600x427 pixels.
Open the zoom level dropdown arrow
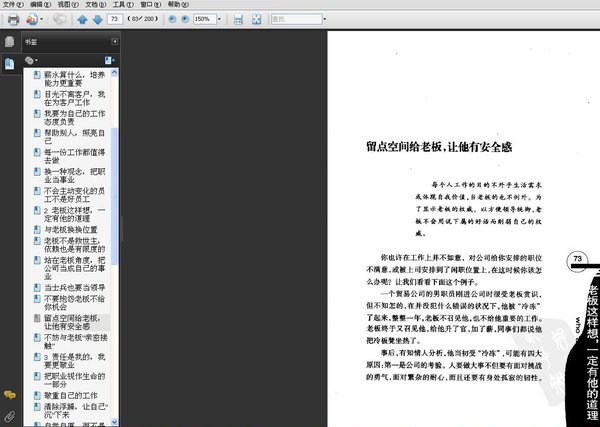click(219, 19)
